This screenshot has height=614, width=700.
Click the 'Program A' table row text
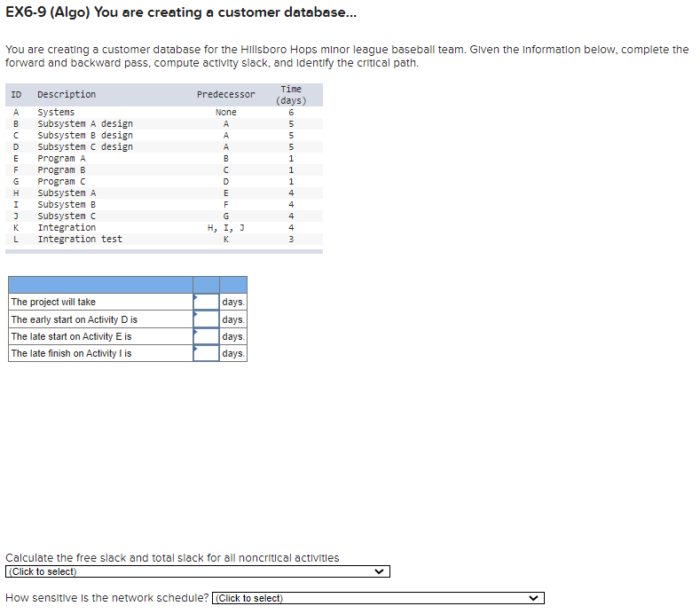pos(61,159)
